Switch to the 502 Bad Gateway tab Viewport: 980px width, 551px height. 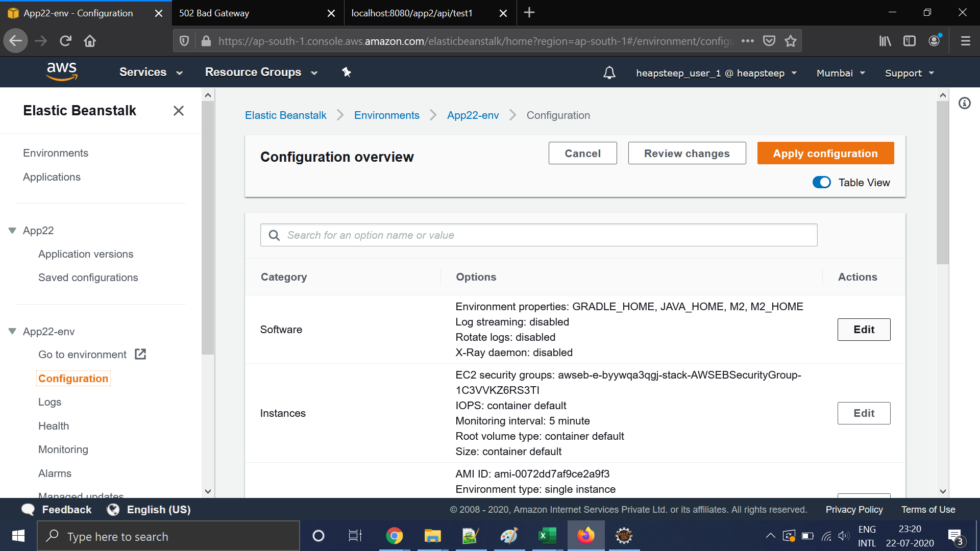[250, 13]
